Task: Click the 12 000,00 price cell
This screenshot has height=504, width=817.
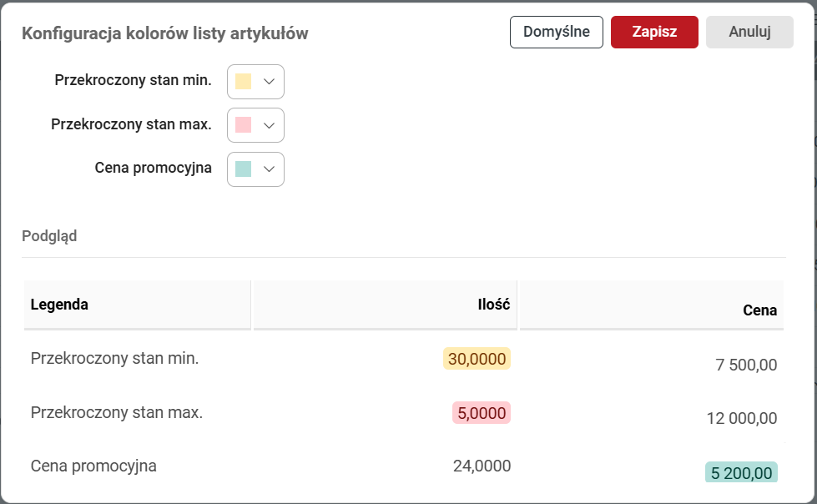Action: click(x=741, y=419)
